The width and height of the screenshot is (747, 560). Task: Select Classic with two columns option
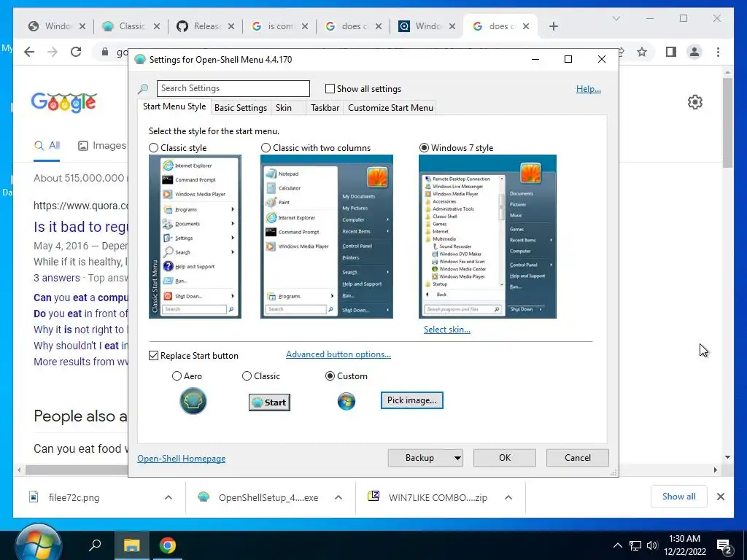[x=266, y=148]
